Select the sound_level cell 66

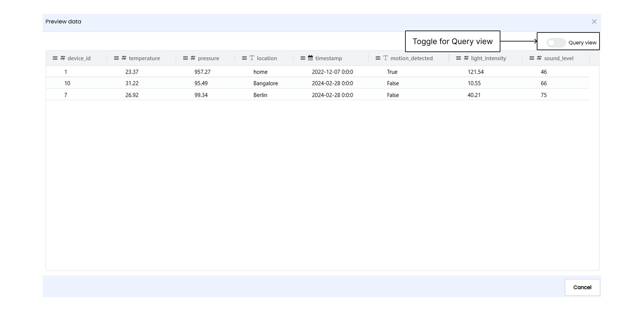coord(544,83)
